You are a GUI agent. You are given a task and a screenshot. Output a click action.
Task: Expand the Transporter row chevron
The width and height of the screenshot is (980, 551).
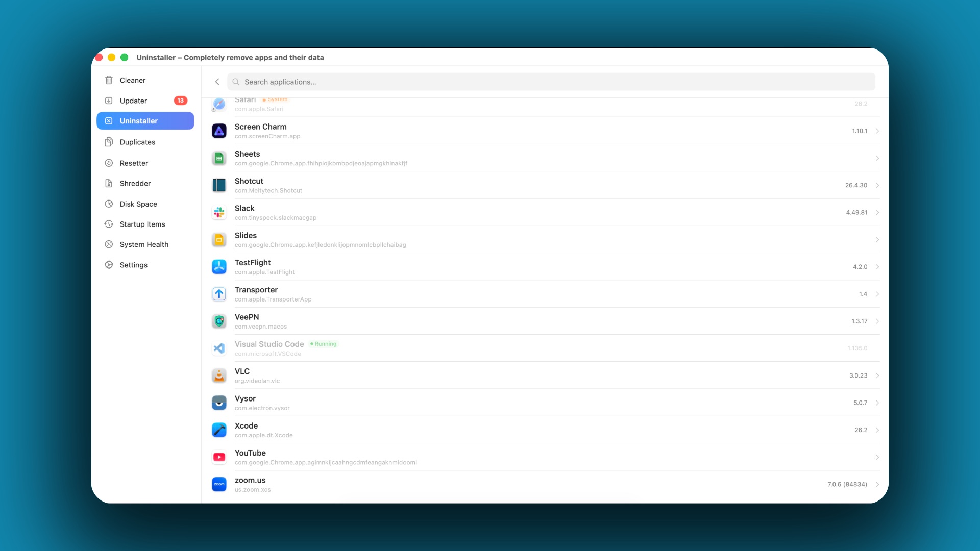click(x=877, y=294)
